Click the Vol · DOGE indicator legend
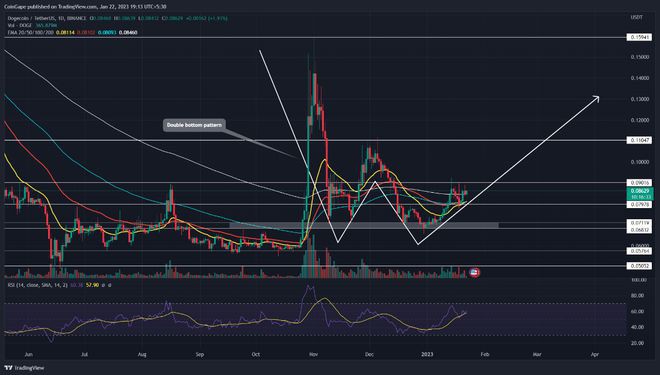660x375 pixels. (20, 25)
